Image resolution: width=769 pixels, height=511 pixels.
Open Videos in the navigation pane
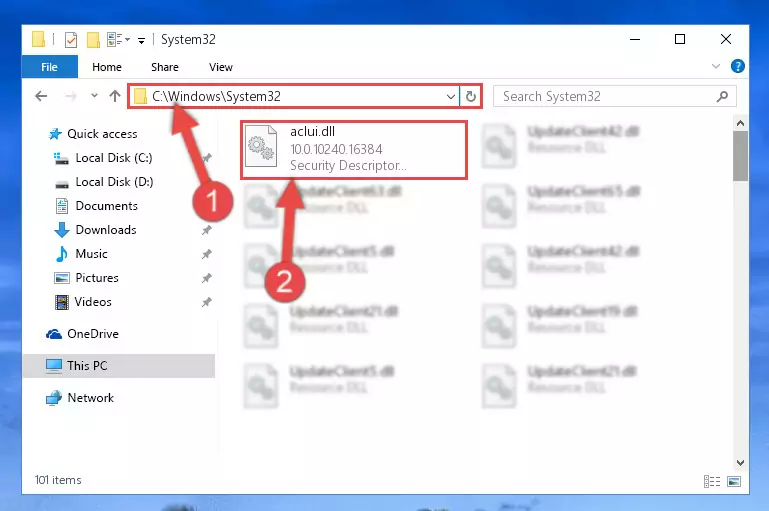click(93, 302)
